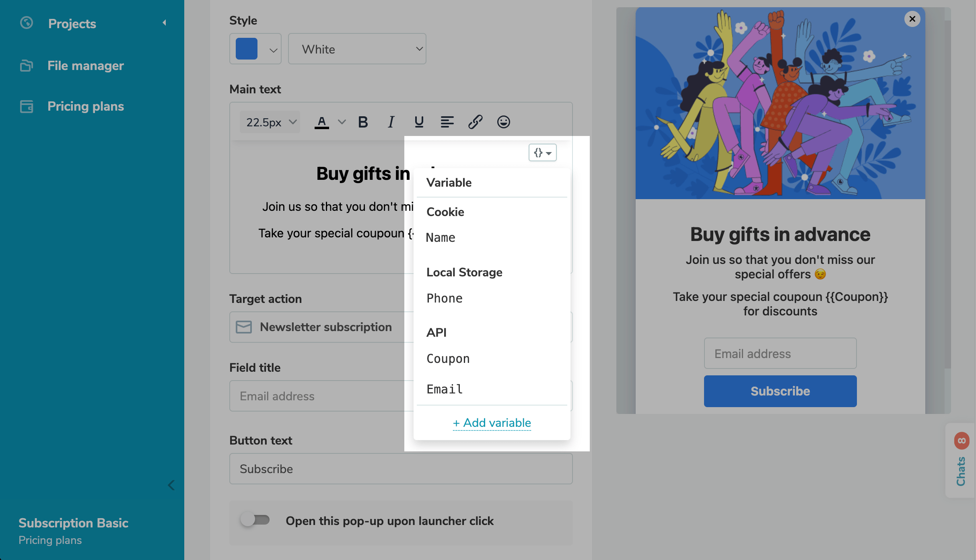The image size is (976, 560).
Task: Open the emoji picker icon
Action: coord(503,122)
